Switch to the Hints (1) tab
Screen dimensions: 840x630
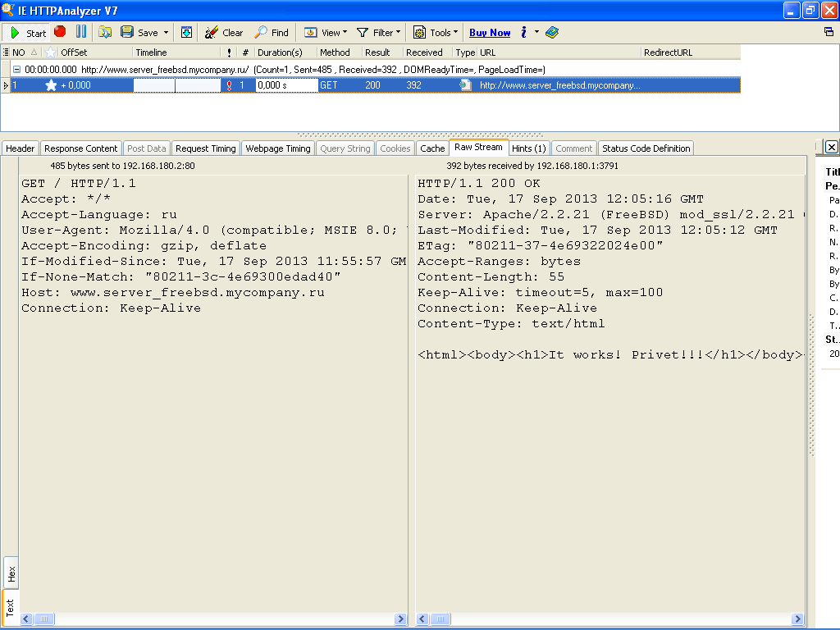coord(529,148)
